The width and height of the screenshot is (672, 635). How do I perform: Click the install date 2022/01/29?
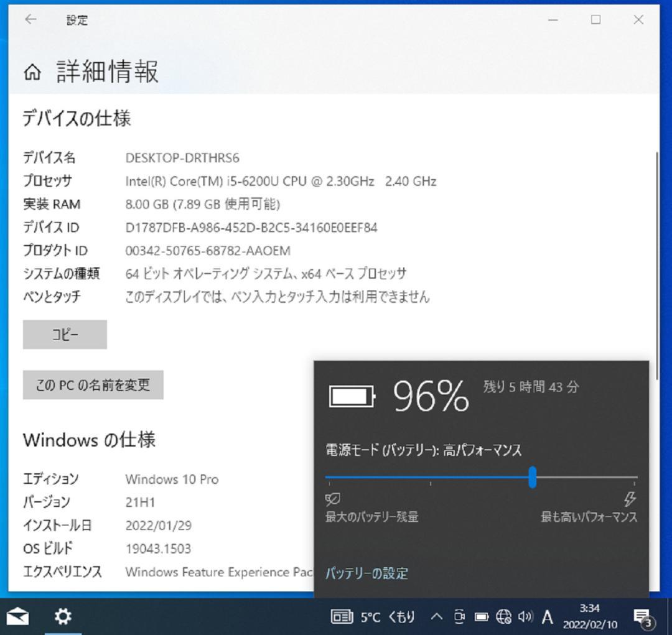click(x=159, y=526)
